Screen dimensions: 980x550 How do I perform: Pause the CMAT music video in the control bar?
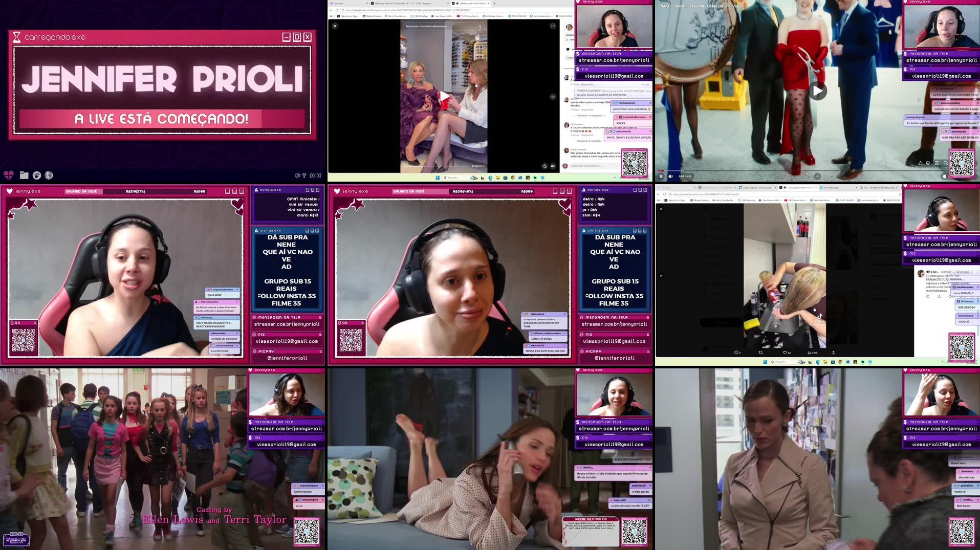tap(661, 177)
